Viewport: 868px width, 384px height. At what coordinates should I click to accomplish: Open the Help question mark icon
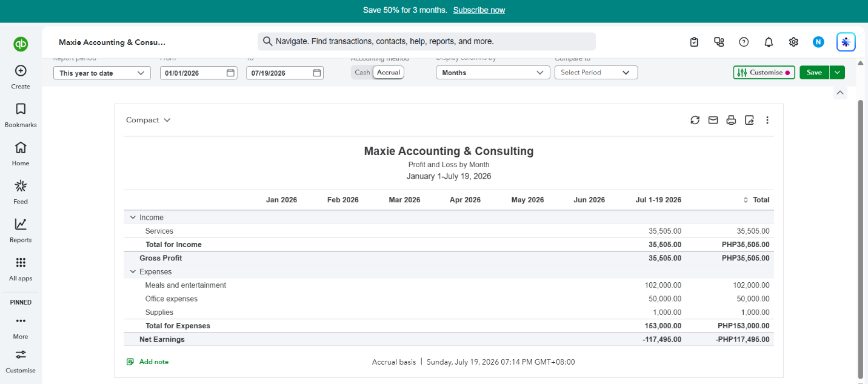[744, 42]
